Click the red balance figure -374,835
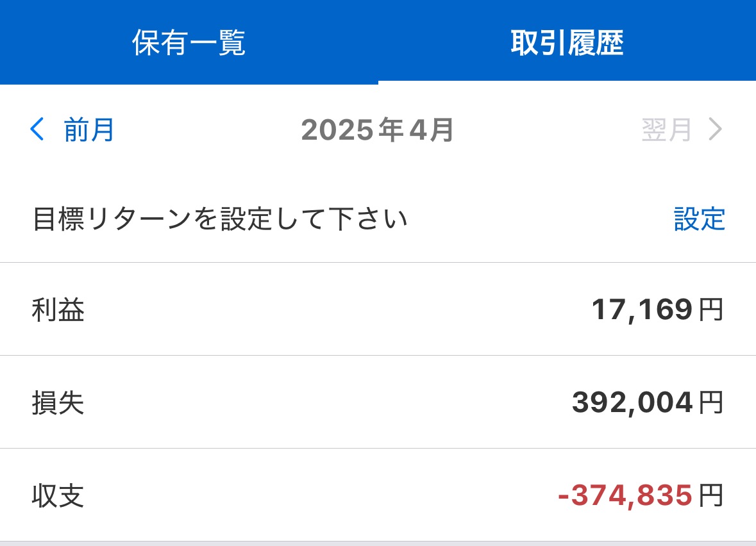The width and height of the screenshot is (756, 546). pyautogui.click(x=625, y=496)
